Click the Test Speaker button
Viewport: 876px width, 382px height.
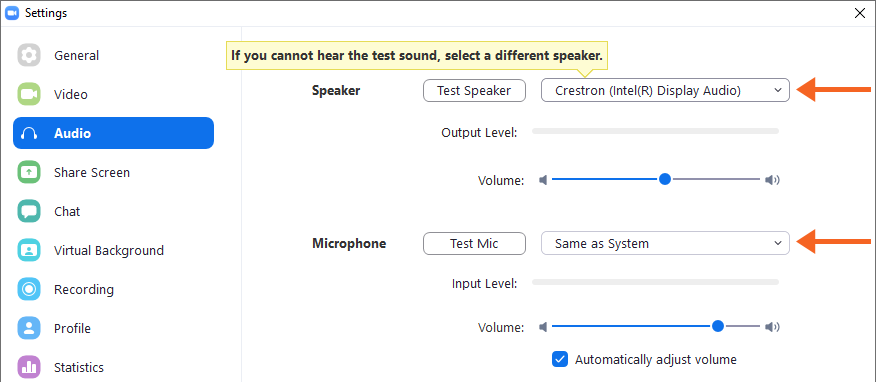[474, 90]
